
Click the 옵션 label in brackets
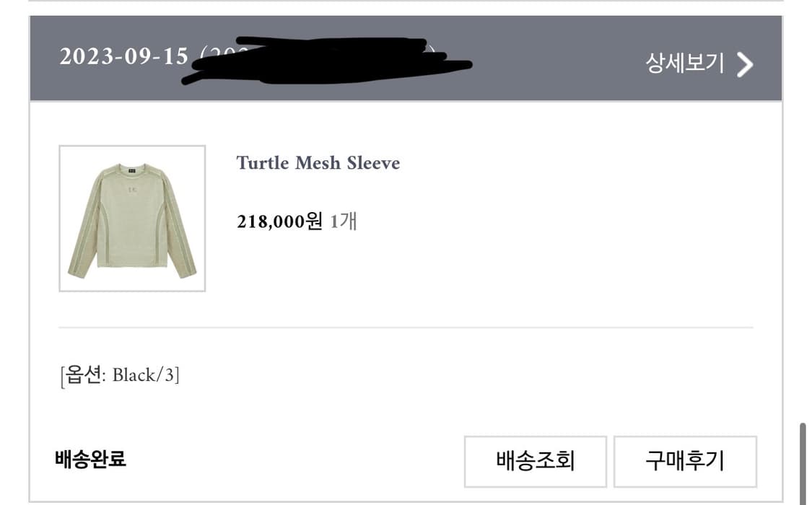point(83,375)
